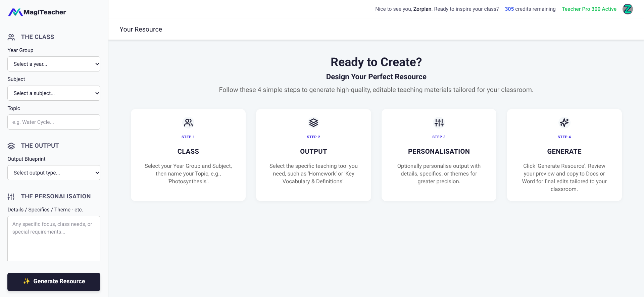This screenshot has height=297, width=644.
Task: Open the Subject dropdown
Action: click(54, 93)
